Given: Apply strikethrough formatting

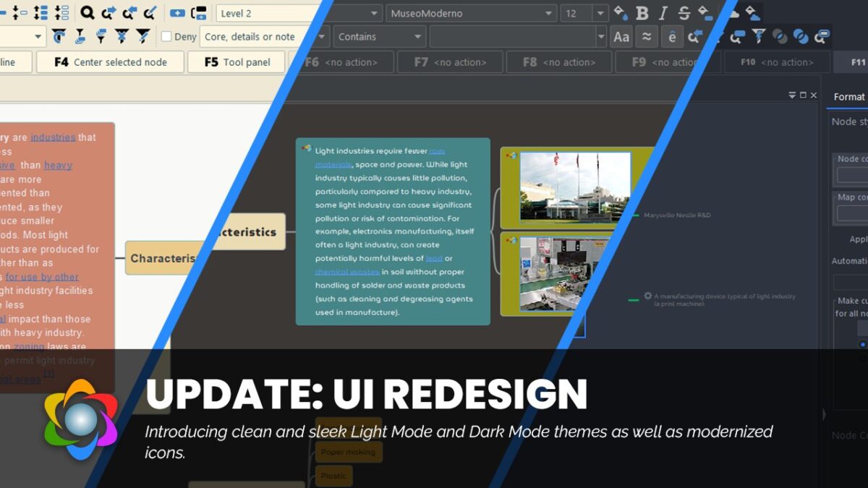Looking at the screenshot, I should [x=684, y=13].
